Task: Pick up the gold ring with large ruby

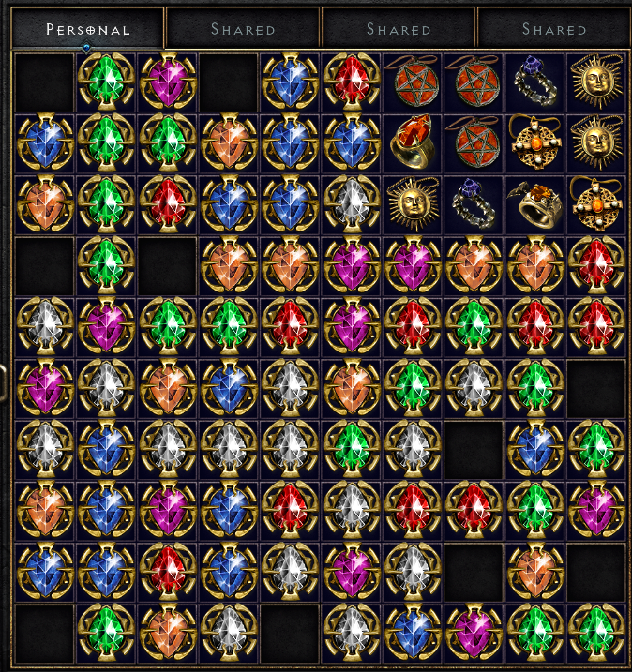Action: 413,142
